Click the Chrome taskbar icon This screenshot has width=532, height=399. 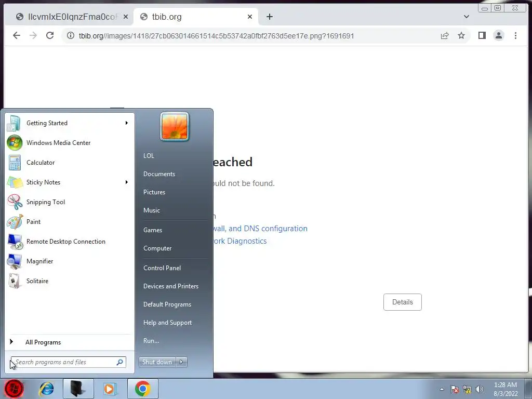pos(142,389)
